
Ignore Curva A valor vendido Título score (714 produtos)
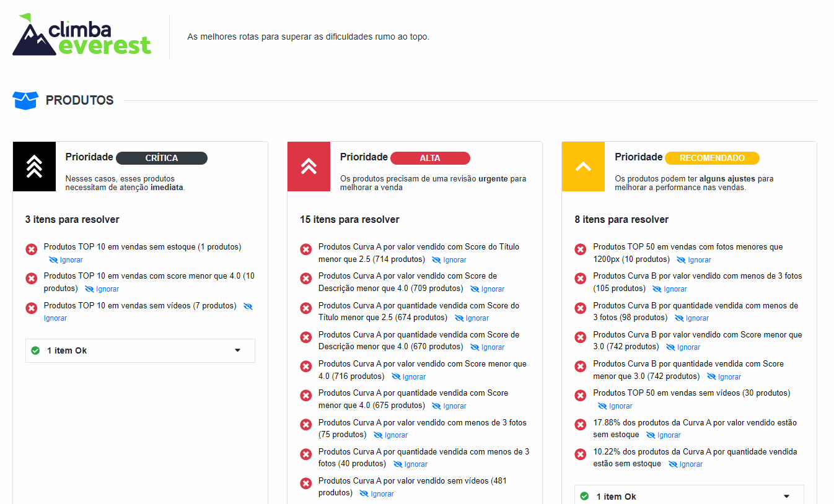pyautogui.click(x=449, y=260)
